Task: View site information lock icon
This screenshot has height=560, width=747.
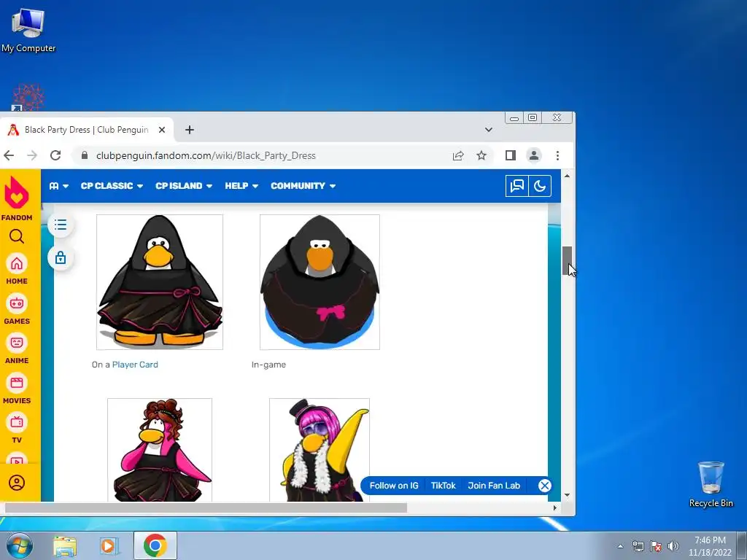Action: point(85,155)
